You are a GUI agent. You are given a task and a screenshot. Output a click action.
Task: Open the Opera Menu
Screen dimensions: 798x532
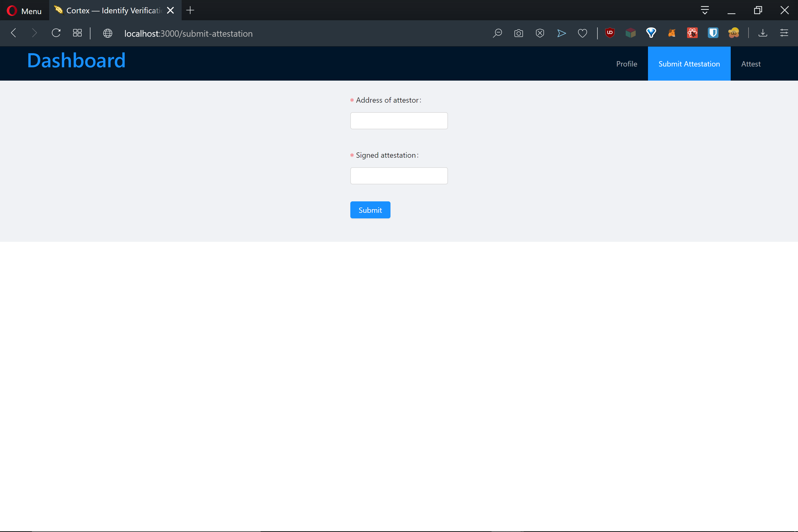[x=24, y=11]
